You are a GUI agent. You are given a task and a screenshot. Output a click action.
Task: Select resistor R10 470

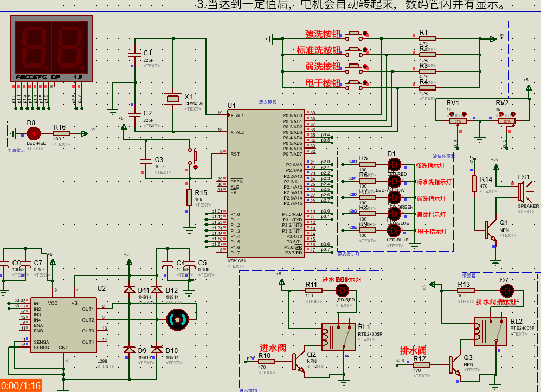click(x=266, y=362)
